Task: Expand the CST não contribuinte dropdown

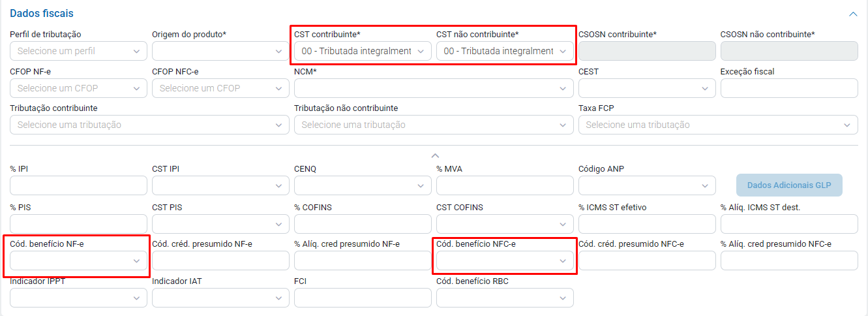Action: pos(505,51)
